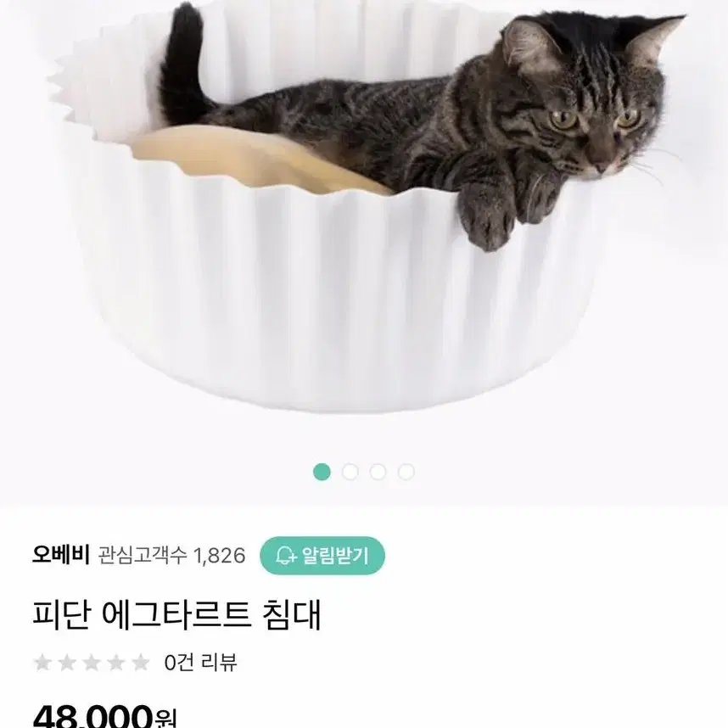Open the 0건 리뷰 reviews link
This screenshot has width=728, height=728.
pos(200,663)
